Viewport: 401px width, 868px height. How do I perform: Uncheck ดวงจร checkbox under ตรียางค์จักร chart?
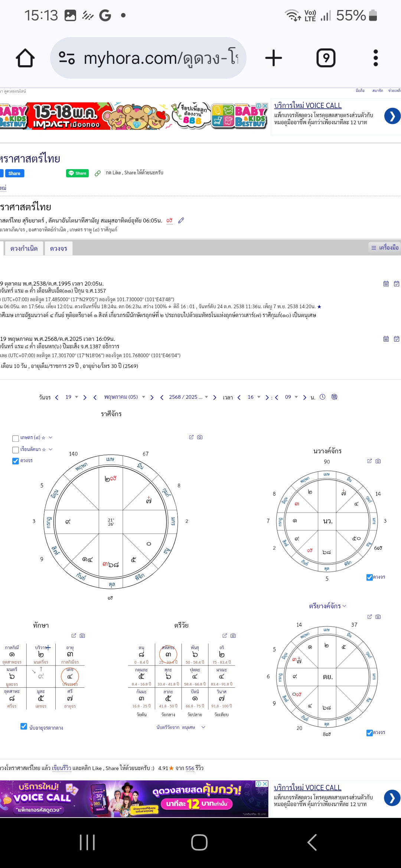(x=369, y=733)
